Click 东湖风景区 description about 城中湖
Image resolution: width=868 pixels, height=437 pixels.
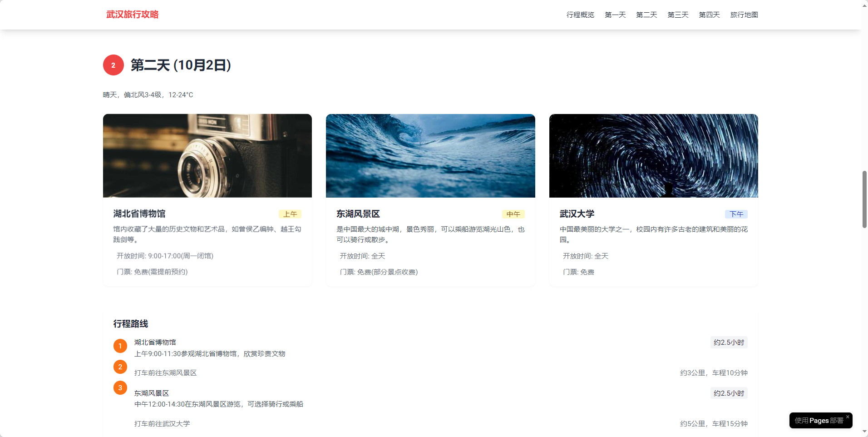pos(430,234)
